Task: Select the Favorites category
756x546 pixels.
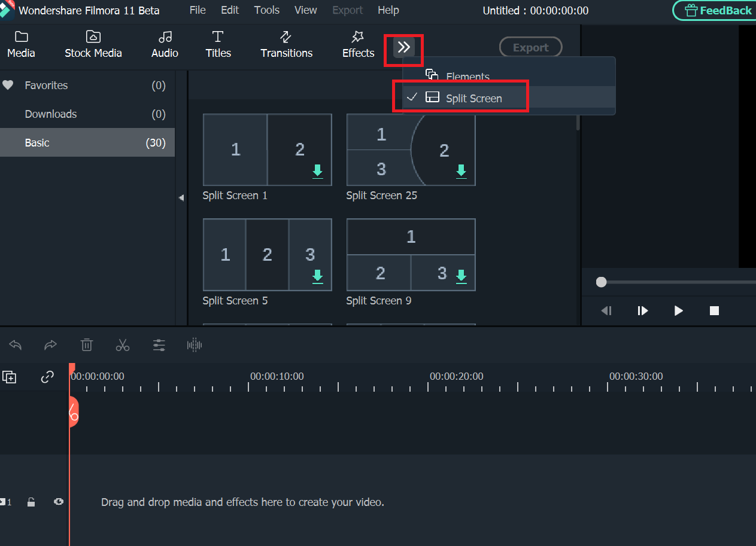Action: 87,86
